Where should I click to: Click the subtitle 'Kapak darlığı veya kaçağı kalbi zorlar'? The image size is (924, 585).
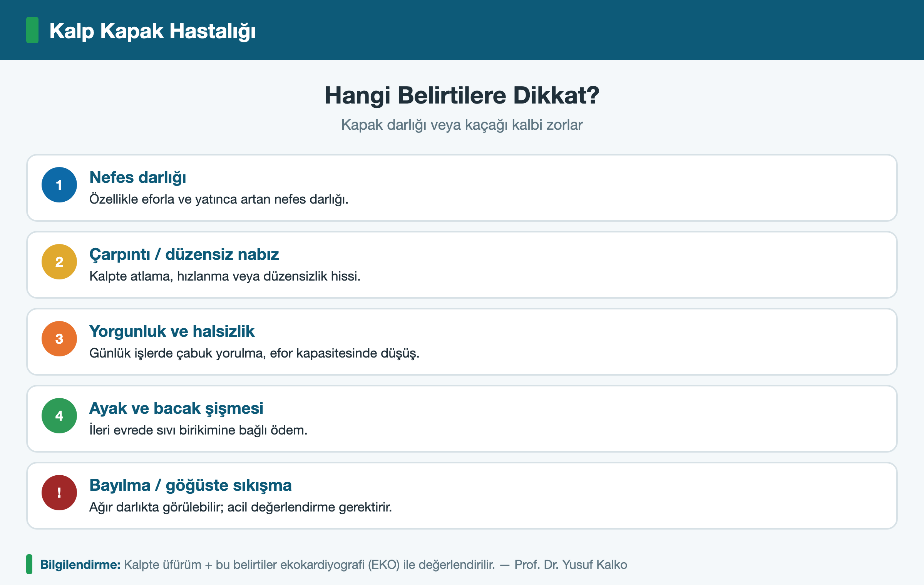(462, 125)
